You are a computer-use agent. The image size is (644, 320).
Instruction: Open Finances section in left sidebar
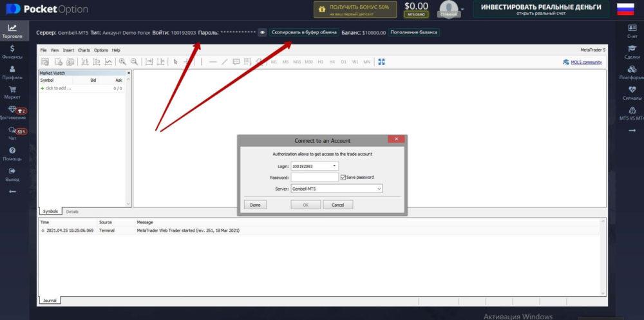(12, 52)
